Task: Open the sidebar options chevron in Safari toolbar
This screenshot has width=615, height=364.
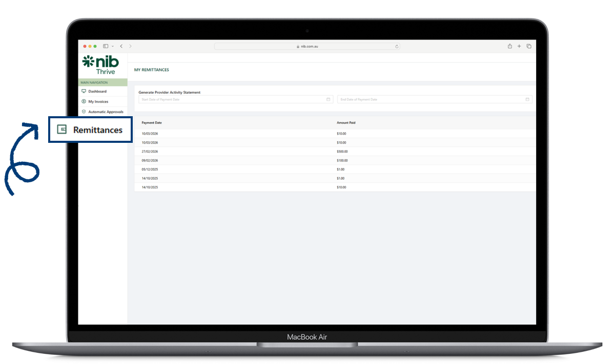Action: click(x=113, y=46)
